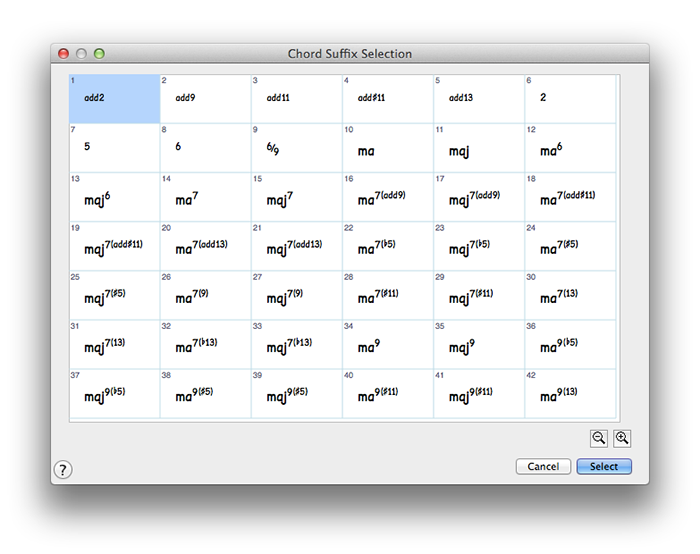Viewport: 700px width, 554px height.
Task: Select the ma9 suffix in cell 34
Action: tap(388, 344)
